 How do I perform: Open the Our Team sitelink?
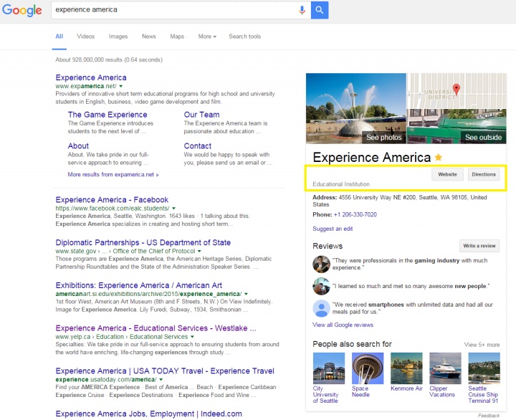coord(201,115)
